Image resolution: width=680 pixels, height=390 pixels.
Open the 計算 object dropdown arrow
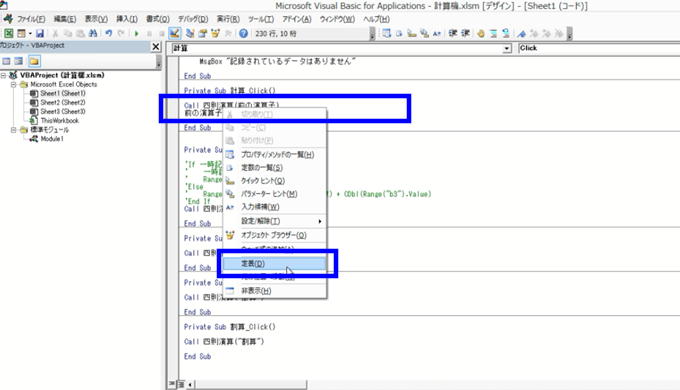pyautogui.click(x=507, y=49)
